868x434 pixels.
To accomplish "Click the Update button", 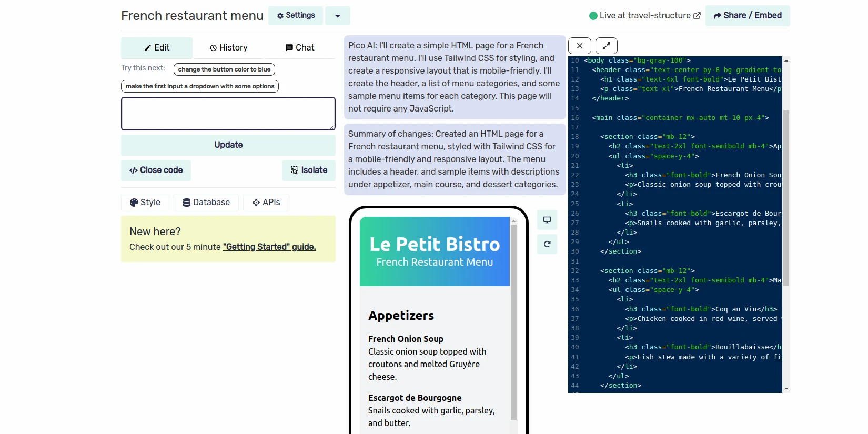I will [x=228, y=145].
